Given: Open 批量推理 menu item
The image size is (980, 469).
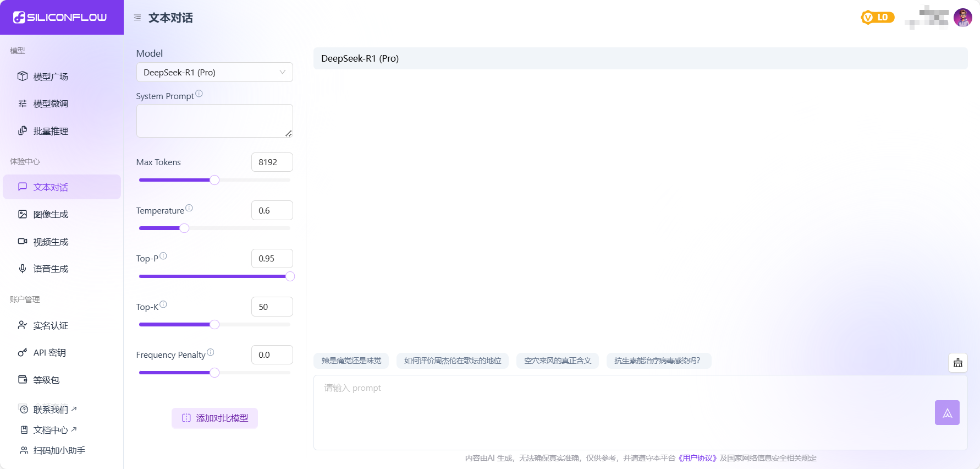Looking at the screenshot, I should (x=62, y=131).
